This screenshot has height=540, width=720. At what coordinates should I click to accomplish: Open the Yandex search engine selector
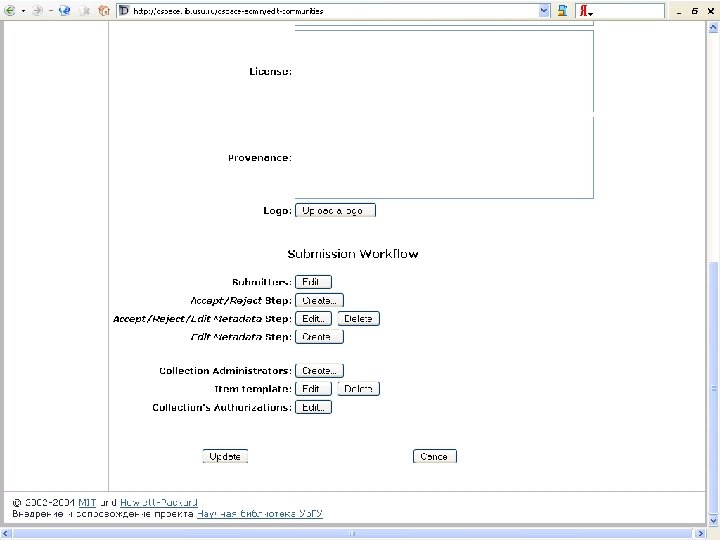click(x=585, y=11)
